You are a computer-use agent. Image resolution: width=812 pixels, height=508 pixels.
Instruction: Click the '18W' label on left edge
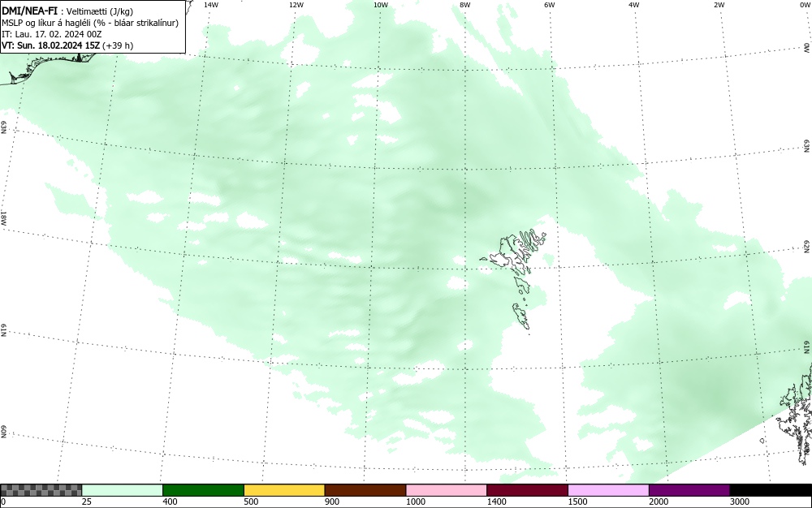[x=3, y=217]
